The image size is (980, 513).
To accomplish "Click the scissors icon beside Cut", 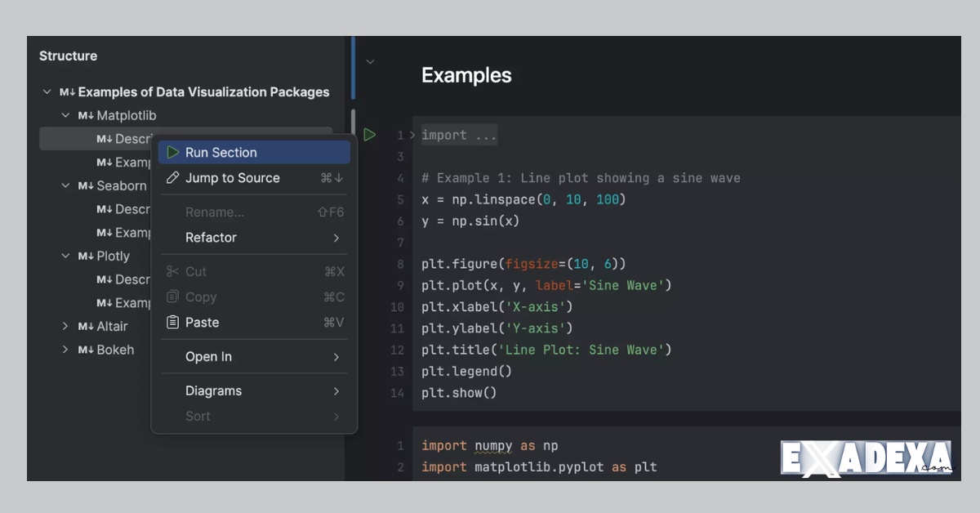I will click(x=172, y=270).
